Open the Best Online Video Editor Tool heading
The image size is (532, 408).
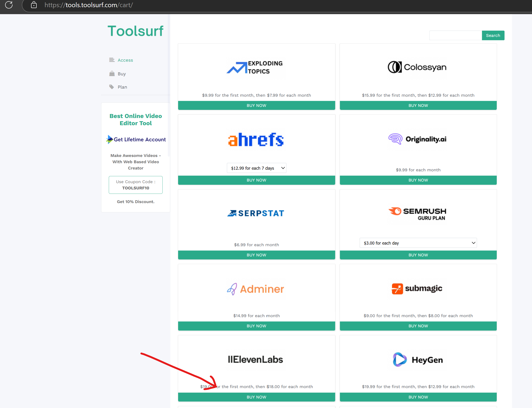(x=135, y=119)
